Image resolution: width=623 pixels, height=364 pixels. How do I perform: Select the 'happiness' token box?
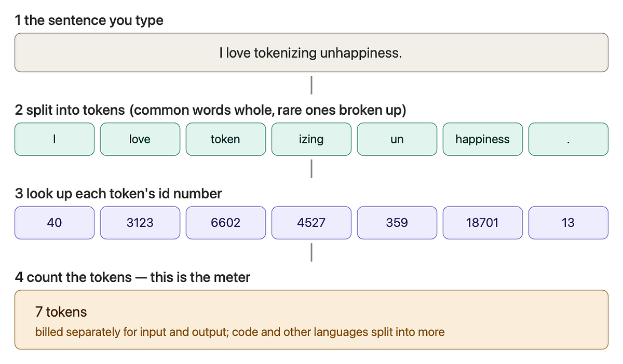tap(483, 139)
